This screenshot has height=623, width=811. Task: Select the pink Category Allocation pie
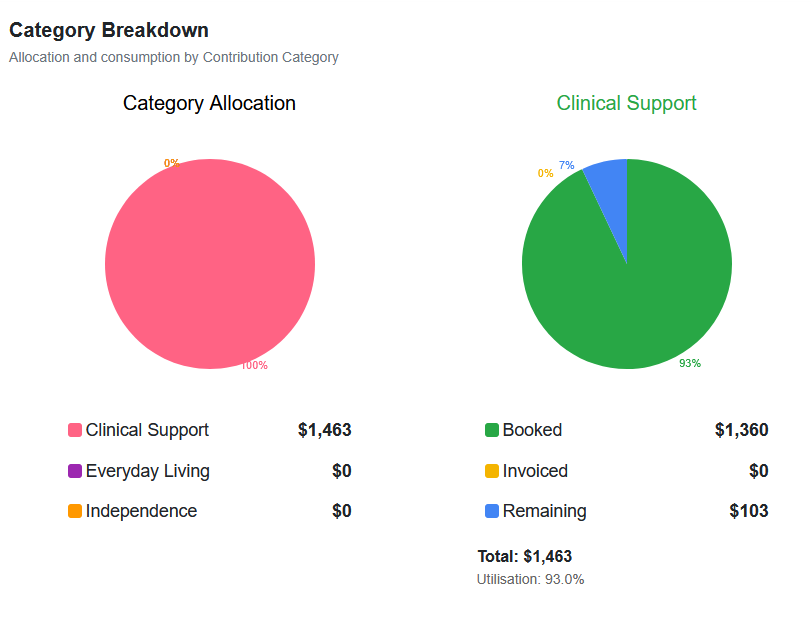[210, 264]
